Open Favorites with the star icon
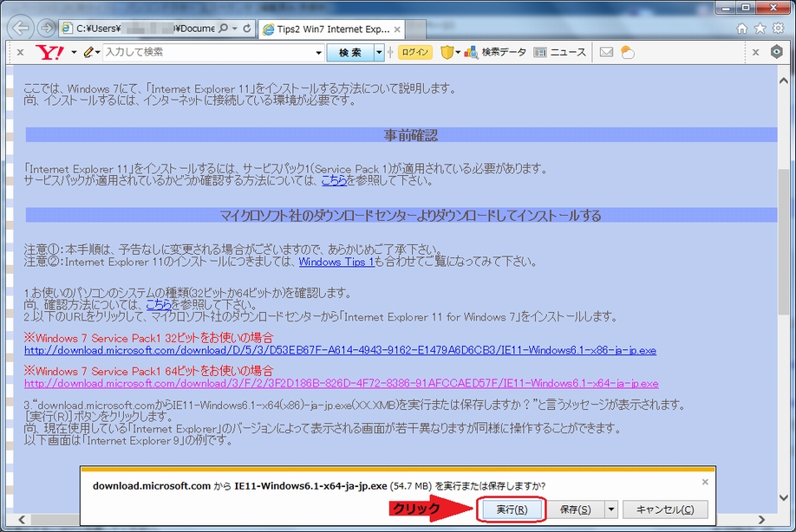This screenshot has width=796, height=532. click(760, 29)
